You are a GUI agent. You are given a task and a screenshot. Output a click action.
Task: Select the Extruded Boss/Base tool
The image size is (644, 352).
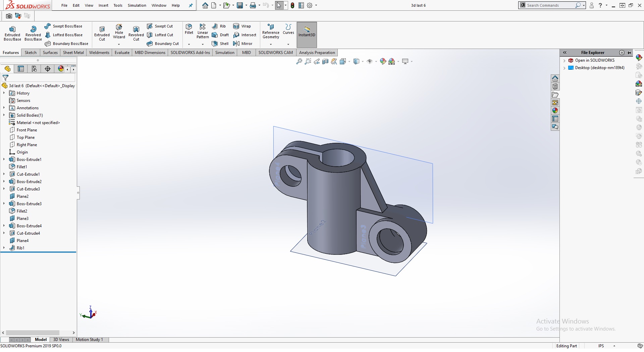point(12,33)
